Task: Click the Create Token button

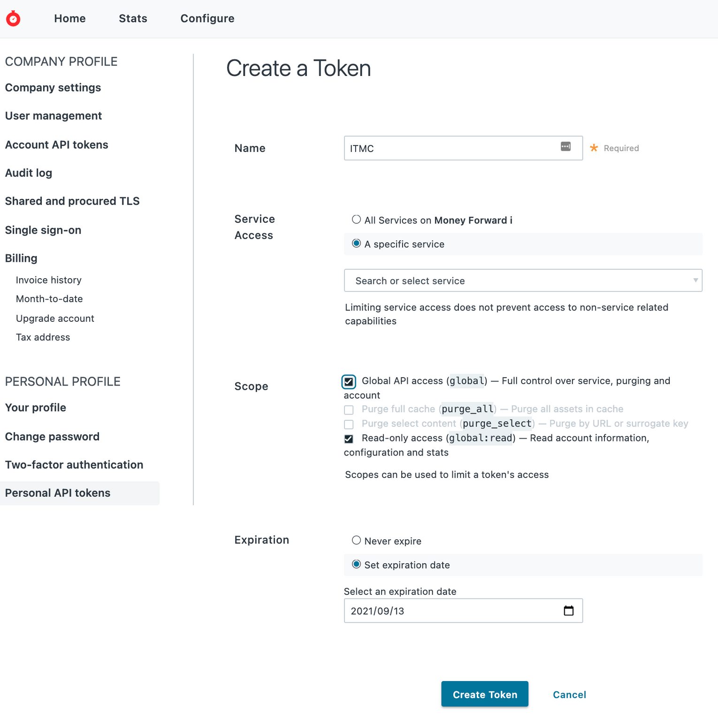Action: pyautogui.click(x=485, y=694)
